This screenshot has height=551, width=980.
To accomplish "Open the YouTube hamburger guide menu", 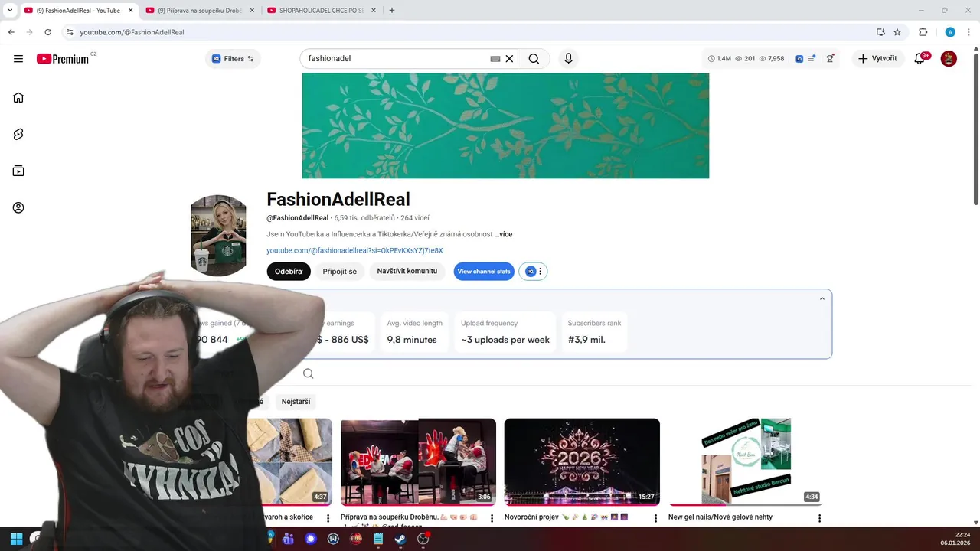I will [18, 59].
